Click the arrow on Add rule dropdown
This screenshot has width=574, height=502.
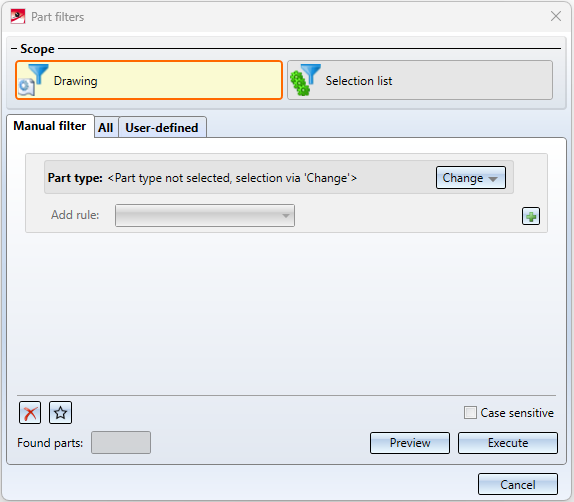[286, 216]
